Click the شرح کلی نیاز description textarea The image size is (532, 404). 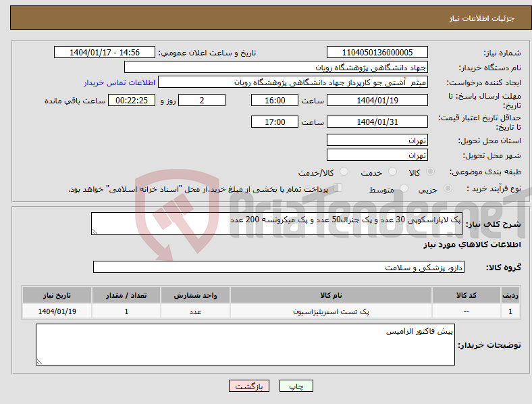click(277, 224)
